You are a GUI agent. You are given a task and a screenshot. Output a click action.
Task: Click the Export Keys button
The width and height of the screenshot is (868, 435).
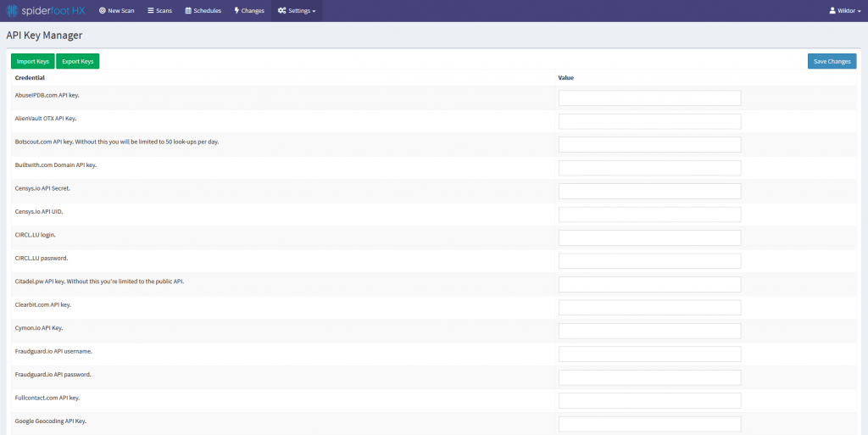click(x=77, y=61)
